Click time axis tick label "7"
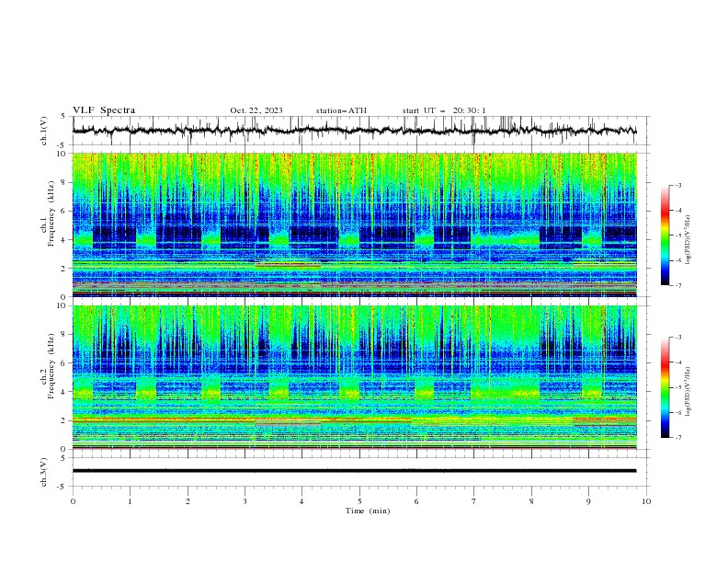 [x=474, y=501]
